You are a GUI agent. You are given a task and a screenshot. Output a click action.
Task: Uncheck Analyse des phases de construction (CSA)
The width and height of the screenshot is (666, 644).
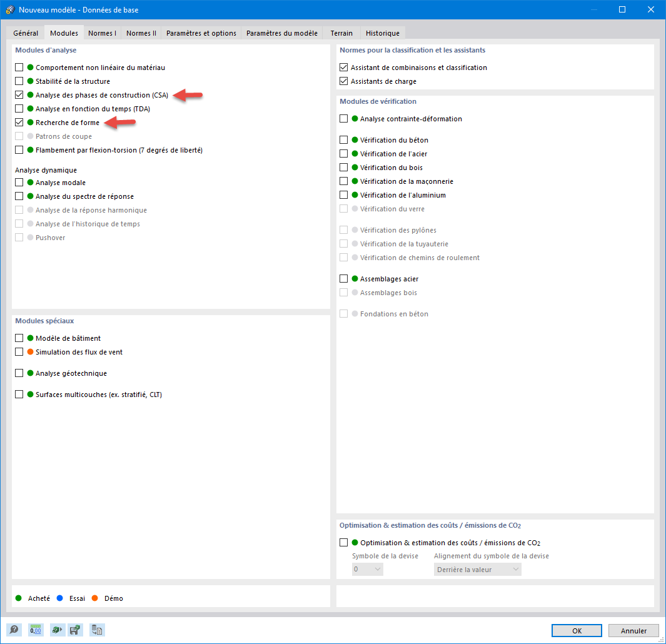(x=18, y=95)
